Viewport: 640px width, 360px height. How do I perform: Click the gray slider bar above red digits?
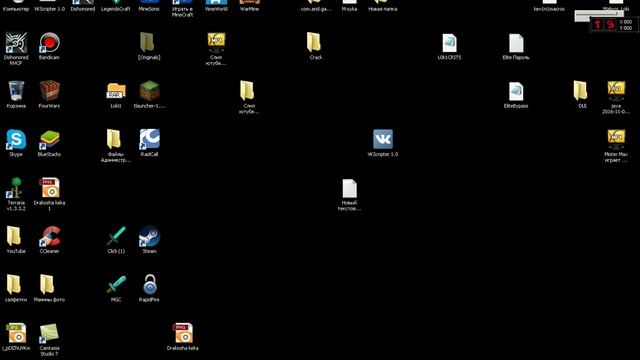599,16
